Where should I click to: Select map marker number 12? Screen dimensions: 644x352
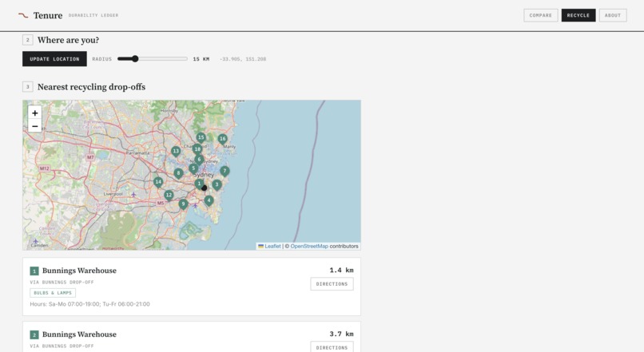tap(169, 196)
